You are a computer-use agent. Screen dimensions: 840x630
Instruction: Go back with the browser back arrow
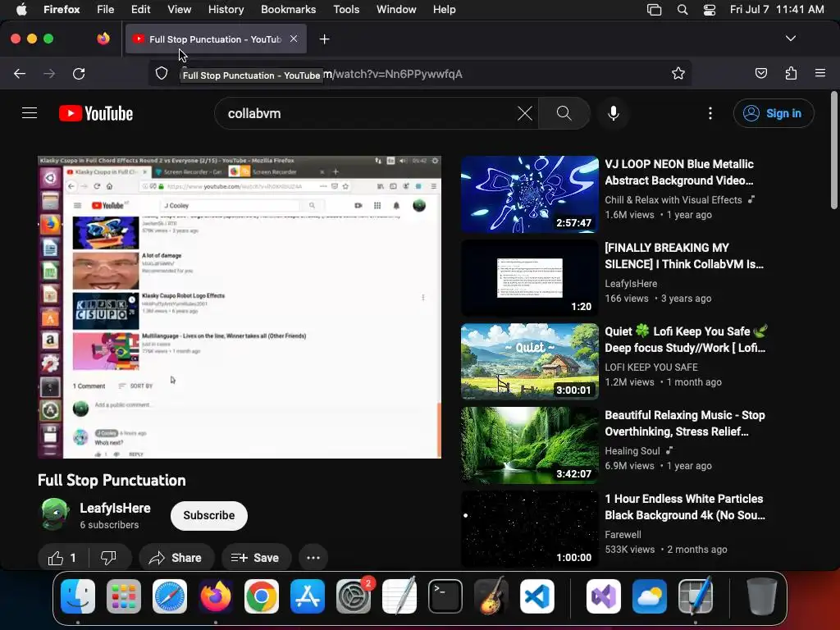(x=20, y=73)
